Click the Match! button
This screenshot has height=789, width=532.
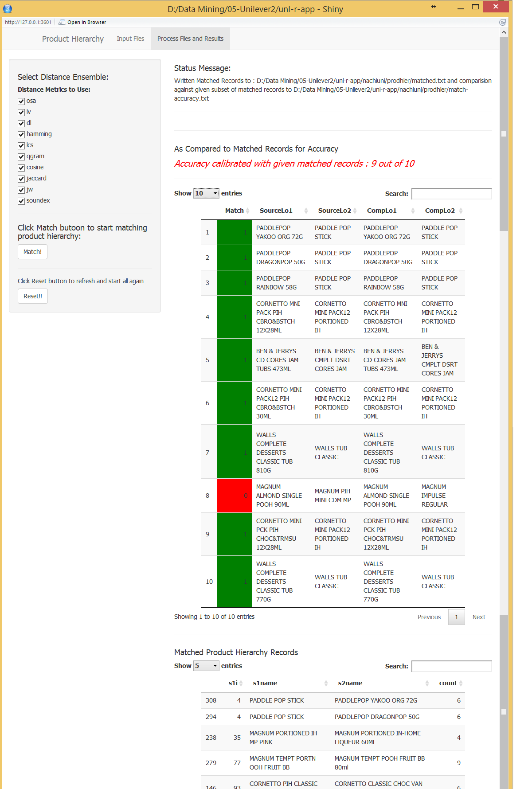tap(32, 252)
